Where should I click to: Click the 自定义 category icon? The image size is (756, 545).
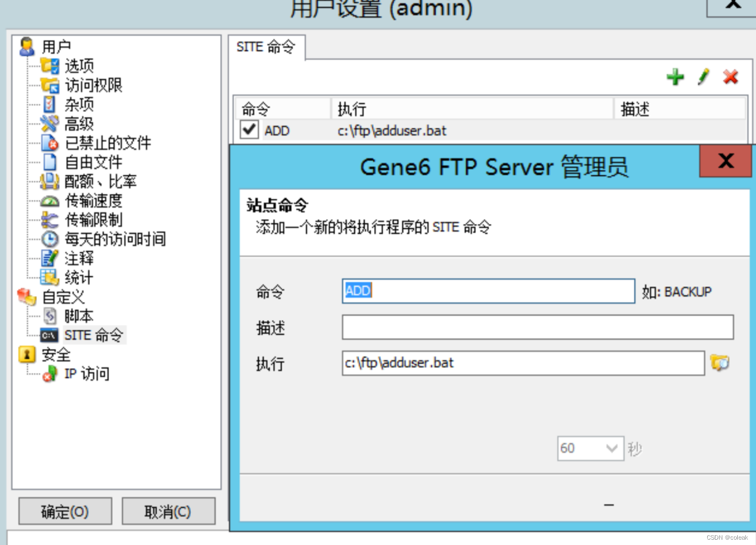click(27, 297)
